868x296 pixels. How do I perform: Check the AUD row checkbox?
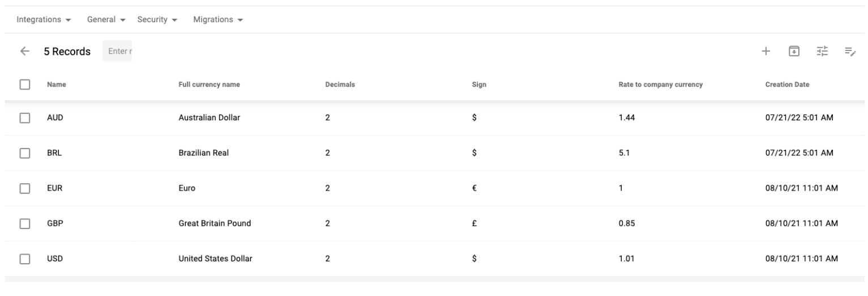tap(24, 118)
